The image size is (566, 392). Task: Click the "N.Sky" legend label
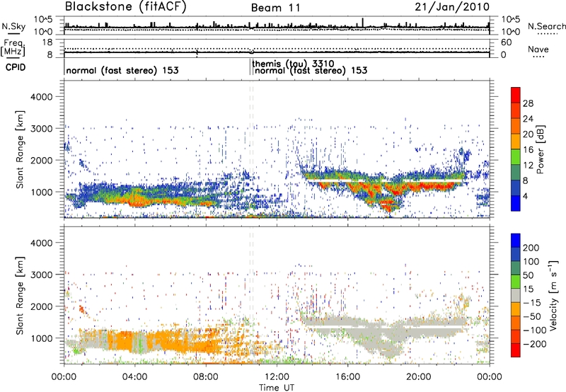pos(13,26)
